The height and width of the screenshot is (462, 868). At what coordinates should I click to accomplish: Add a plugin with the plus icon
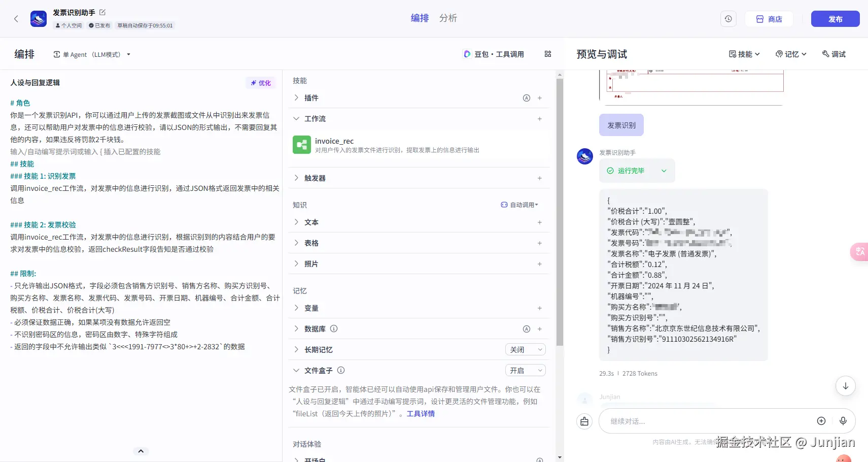pos(540,98)
